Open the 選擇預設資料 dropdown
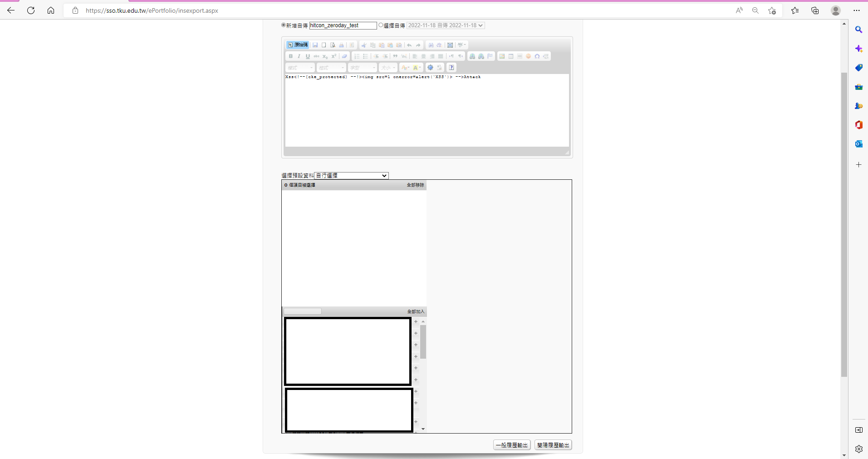The width and height of the screenshot is (868, 459). pos(352,175)
